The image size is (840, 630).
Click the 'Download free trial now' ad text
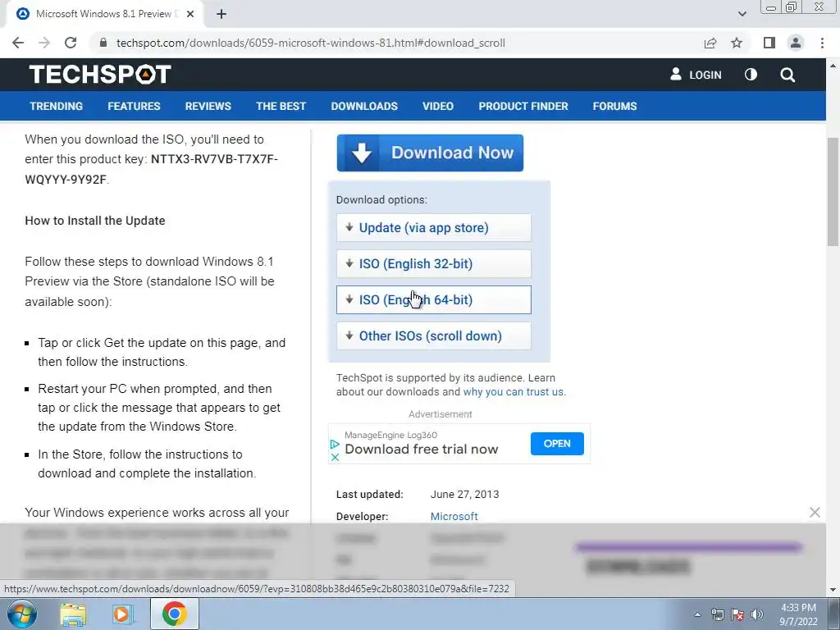pyautogui.click(x=421, y=449)
